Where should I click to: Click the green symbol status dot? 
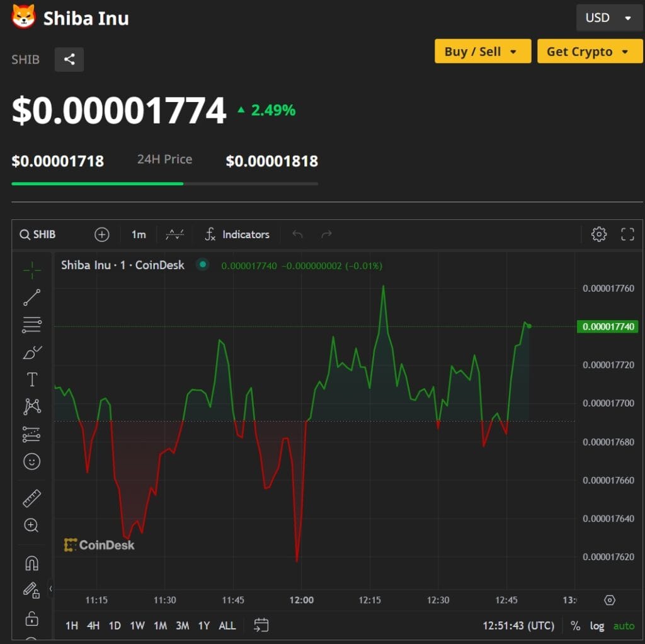[202, 265]
